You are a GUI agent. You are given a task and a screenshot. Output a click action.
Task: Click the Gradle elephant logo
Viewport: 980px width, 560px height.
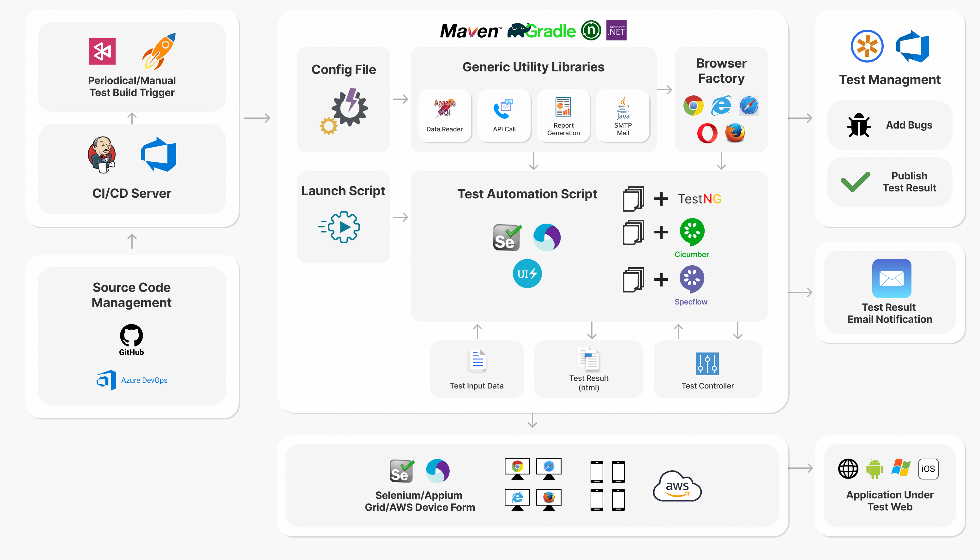(541, 31)
